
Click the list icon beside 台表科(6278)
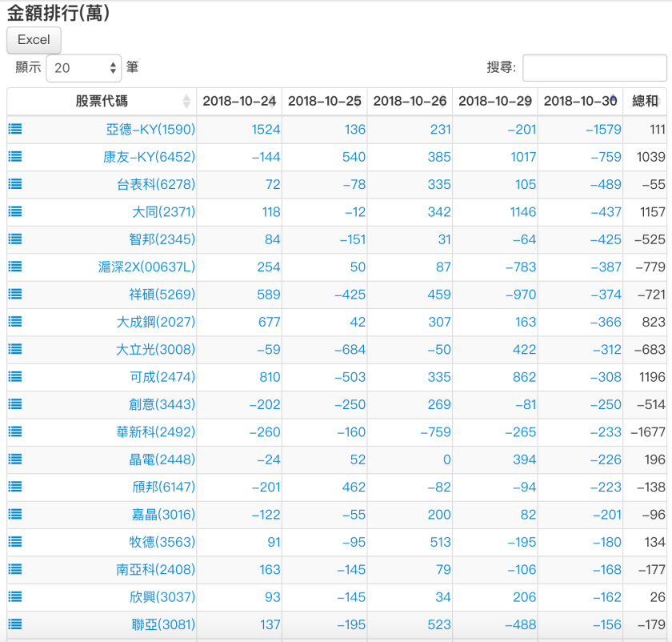[x=14, y=184]
